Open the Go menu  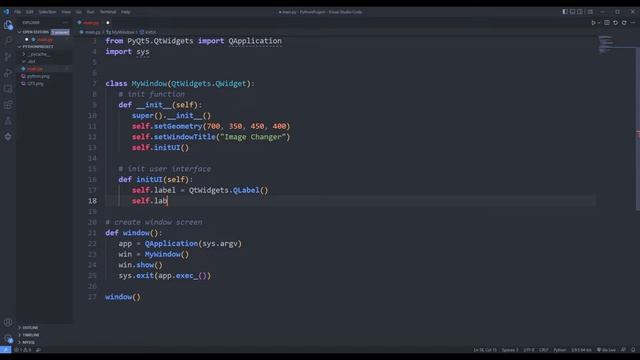pos(78,12)
